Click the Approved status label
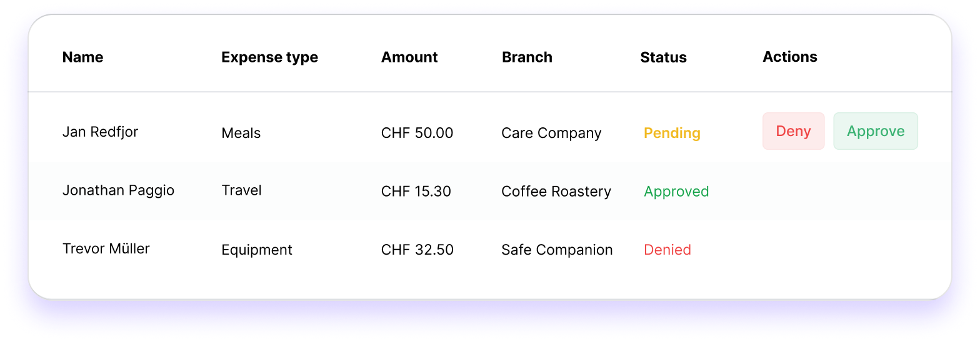This screenshot has width=980, height=342. pyautogui.click(x=676, y=191)
